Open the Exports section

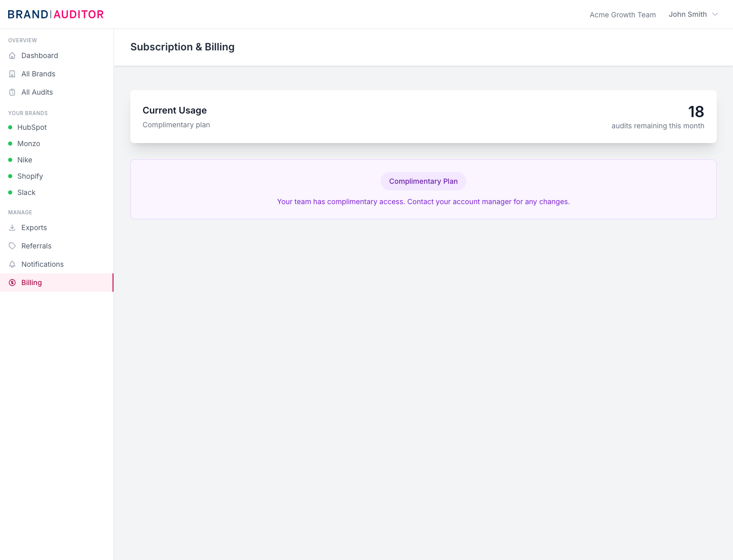tap(57, 228)
